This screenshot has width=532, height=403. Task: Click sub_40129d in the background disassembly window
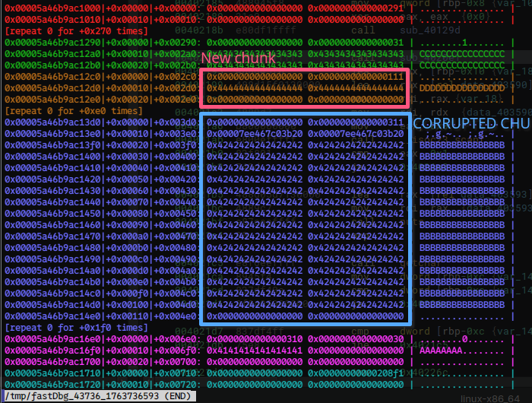point(430,30)
